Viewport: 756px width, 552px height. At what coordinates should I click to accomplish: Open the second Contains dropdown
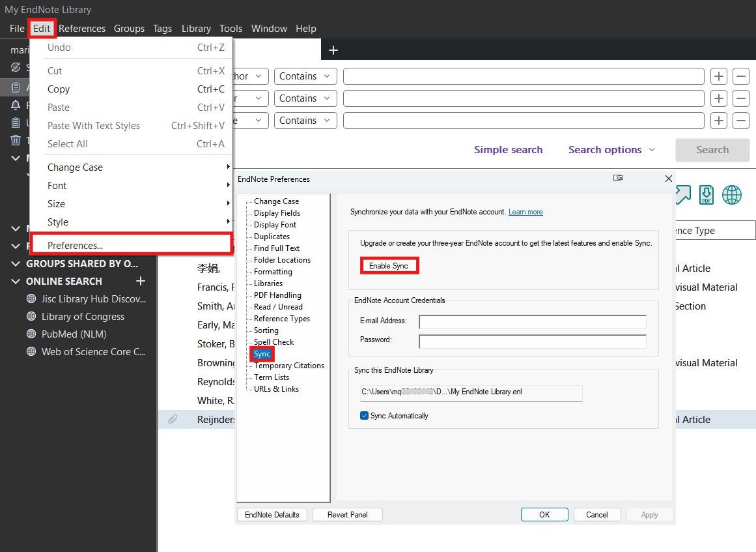click(x=305, y=98)
